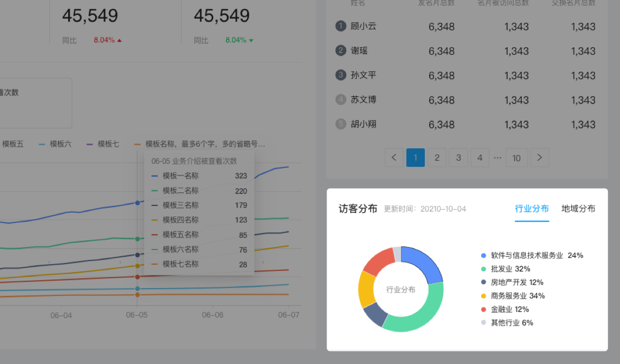Toggle the 模板五 legend entry
Screen dimensions: 620x364
coord(12,144)
